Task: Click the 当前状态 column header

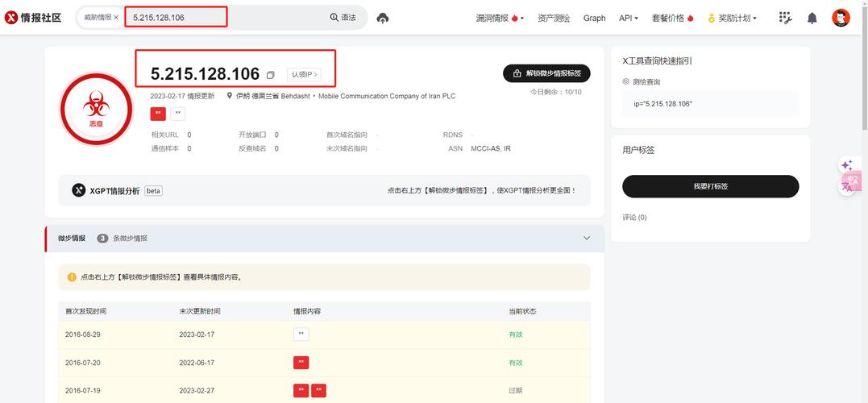Action: [522, 311]
